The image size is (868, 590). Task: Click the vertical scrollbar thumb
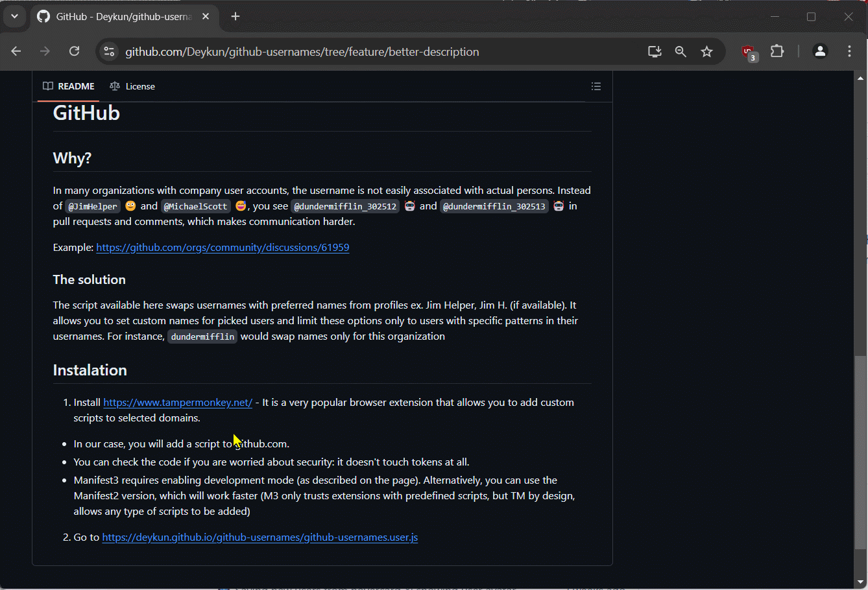(x=860, y=452)
